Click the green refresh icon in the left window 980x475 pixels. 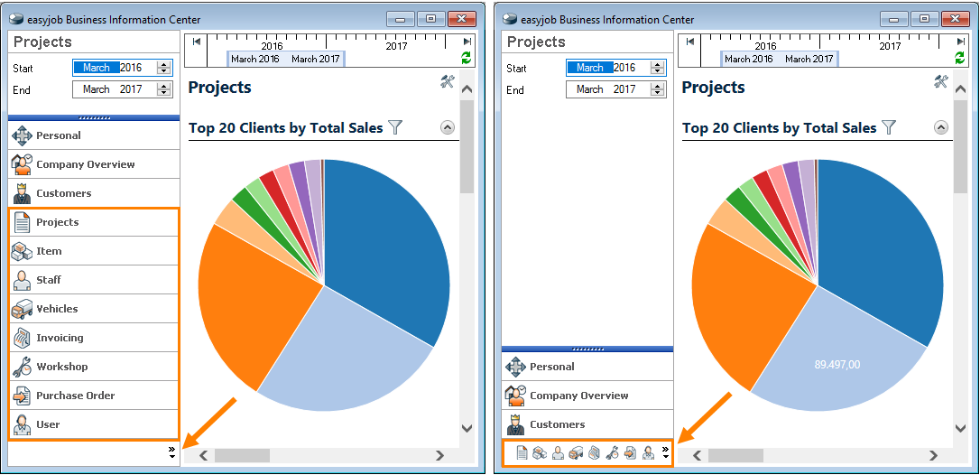pos(467,58)
